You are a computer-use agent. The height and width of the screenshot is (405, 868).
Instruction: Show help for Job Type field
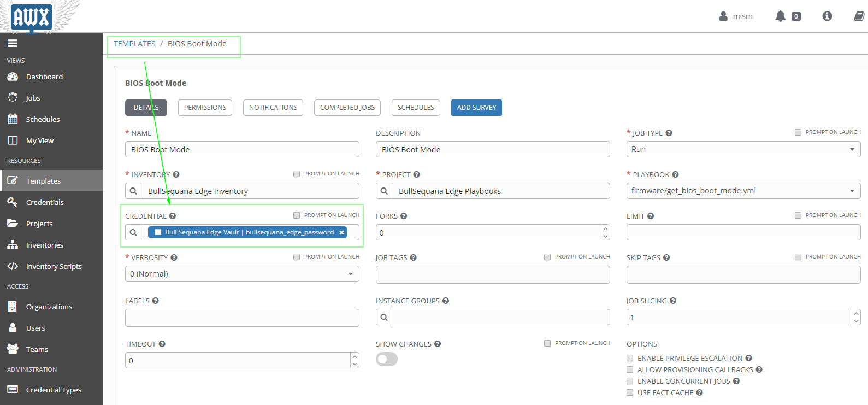point(669,133)
